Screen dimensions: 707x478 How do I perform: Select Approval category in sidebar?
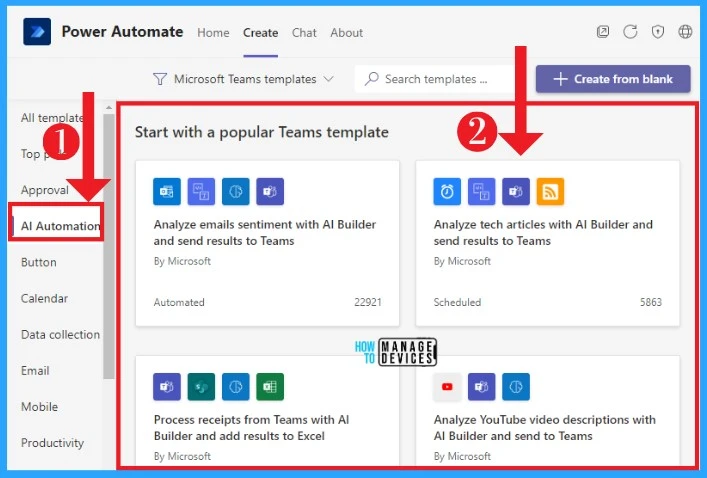click(45, 190)
